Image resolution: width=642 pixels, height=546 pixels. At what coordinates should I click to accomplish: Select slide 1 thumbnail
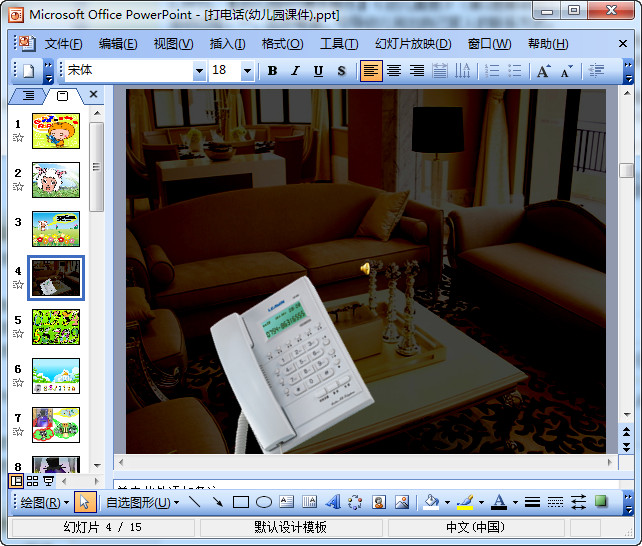coord(56,131)
